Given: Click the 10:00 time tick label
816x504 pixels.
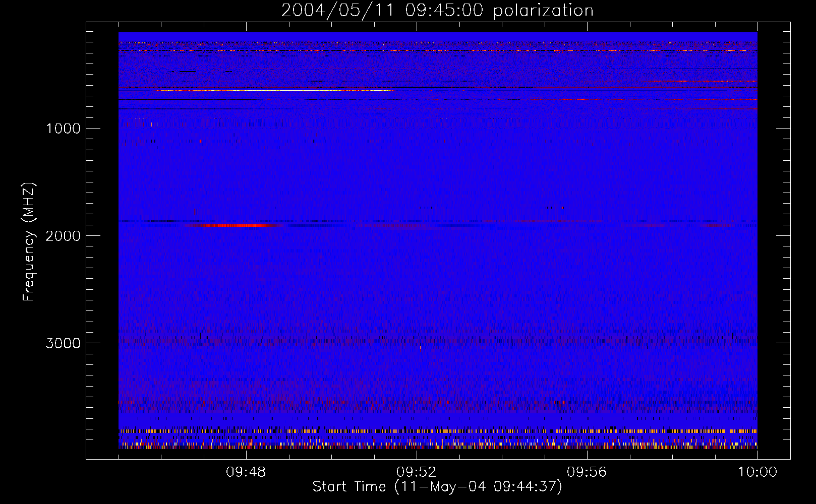Looking at the screenshot, I should tap(757, 472).
